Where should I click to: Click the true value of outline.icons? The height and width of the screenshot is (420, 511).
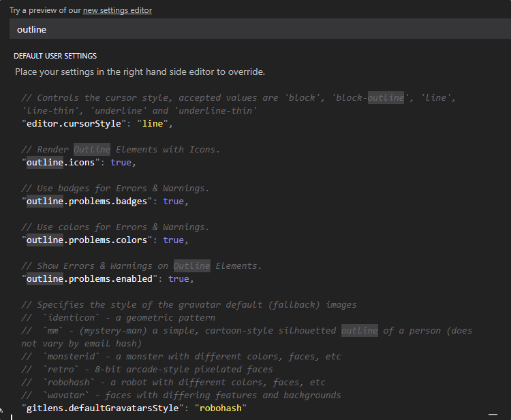tap(121, 163)
